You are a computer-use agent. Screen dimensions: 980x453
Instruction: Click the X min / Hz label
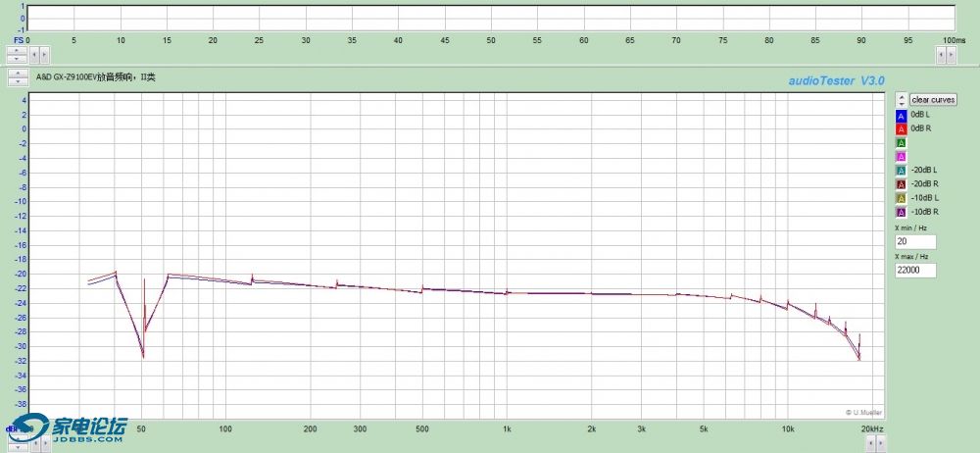(x=911, y=227)
